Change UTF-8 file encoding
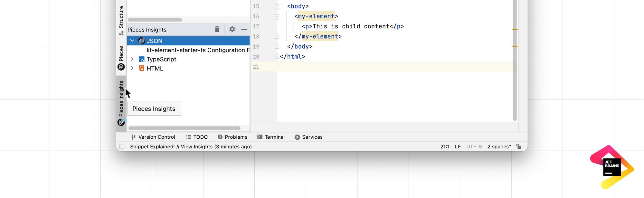 pos(474,146)
